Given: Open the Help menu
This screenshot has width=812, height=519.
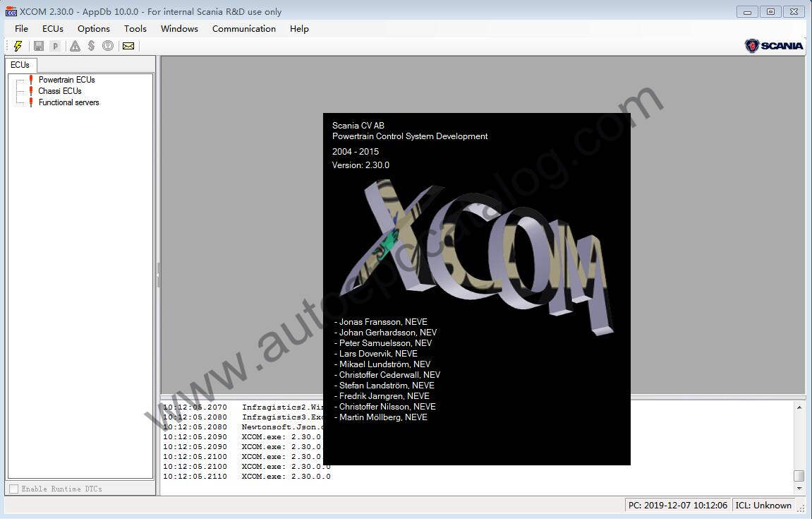Looking at the screenshot, I should click(x=299, y=28).
